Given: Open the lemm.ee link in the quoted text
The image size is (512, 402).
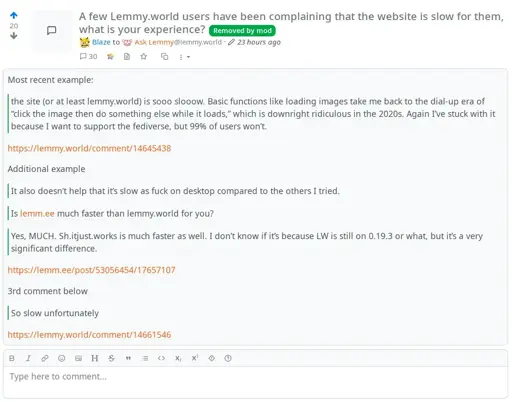Looking at the screenshot, I should [x=37, y=213].
